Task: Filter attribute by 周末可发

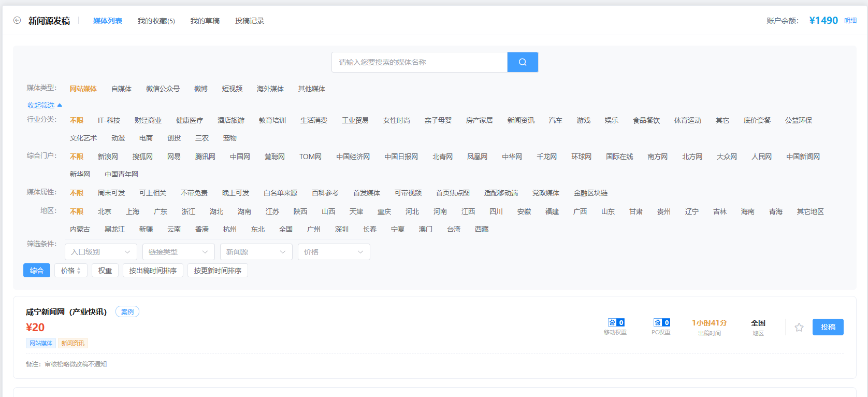Action: (111, 193)
